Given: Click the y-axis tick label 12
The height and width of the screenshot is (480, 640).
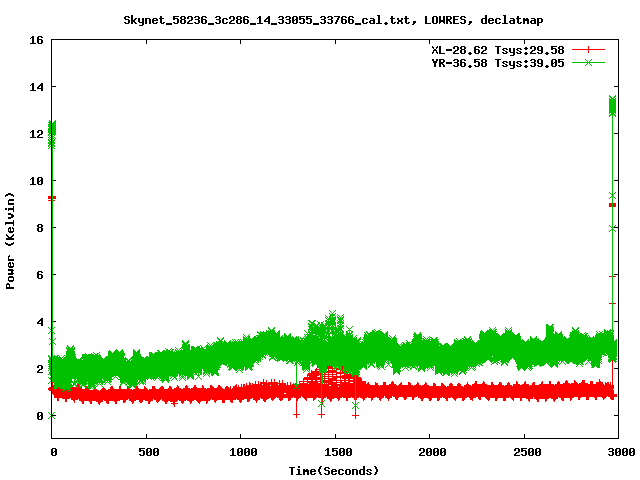Looking at the screenshot, I should [x=36, y=134].
